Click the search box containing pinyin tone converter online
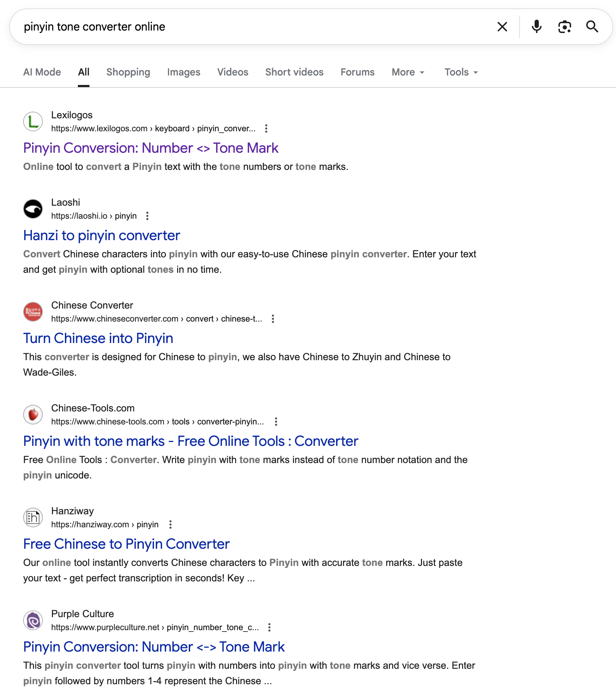 pos(246,27)
